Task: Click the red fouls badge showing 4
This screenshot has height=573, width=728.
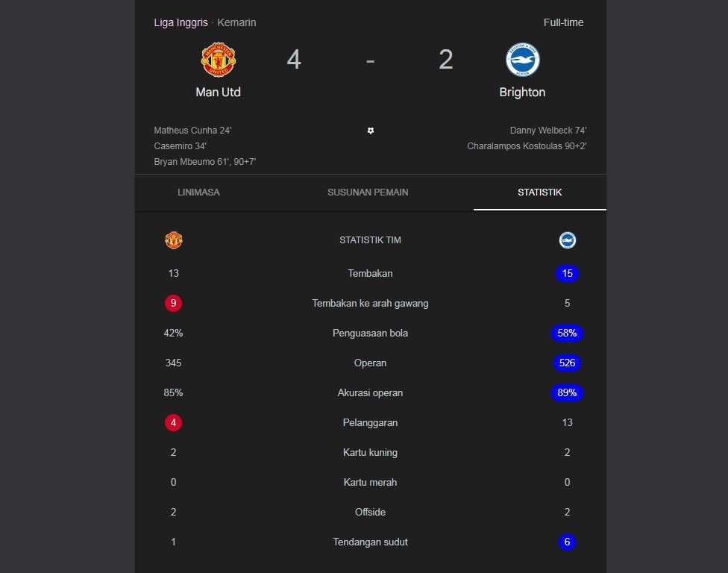Action: click(x=174, y=422)
